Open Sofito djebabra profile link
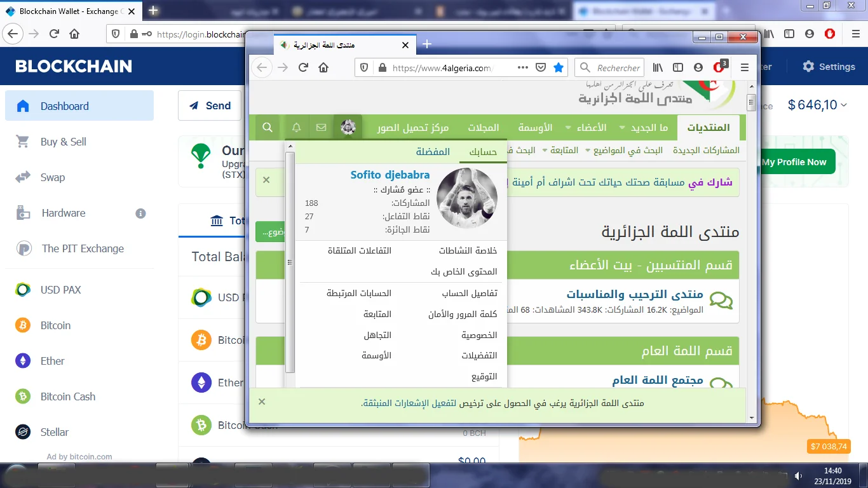Viewport: 868px width, 488px height. (390, 175)
